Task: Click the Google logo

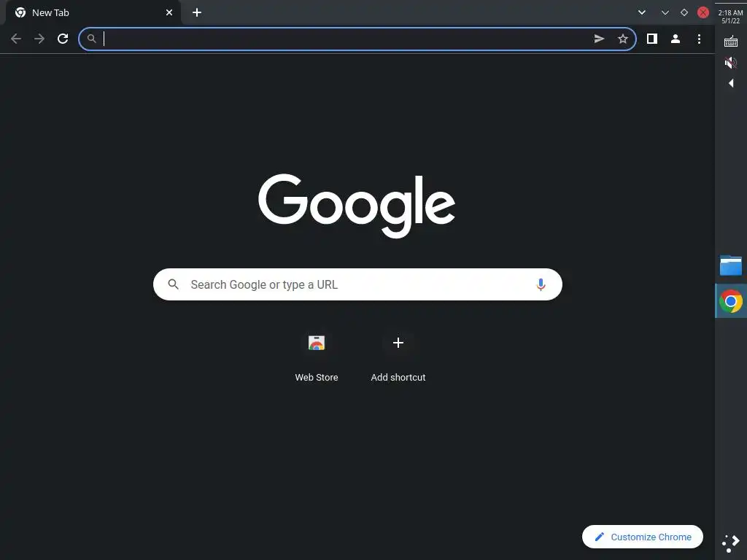Action: [x=357, y=206]
